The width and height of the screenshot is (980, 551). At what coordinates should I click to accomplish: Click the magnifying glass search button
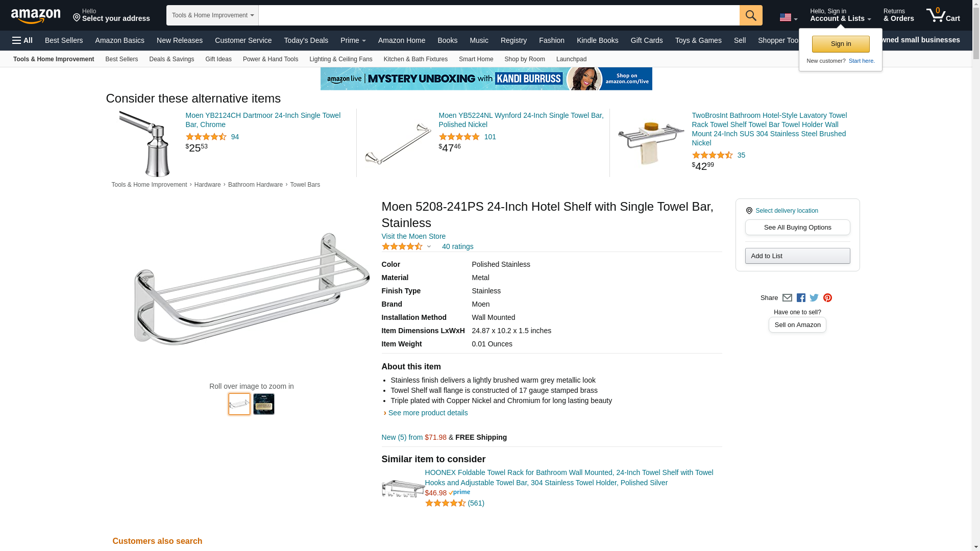(x=750, y=15)
